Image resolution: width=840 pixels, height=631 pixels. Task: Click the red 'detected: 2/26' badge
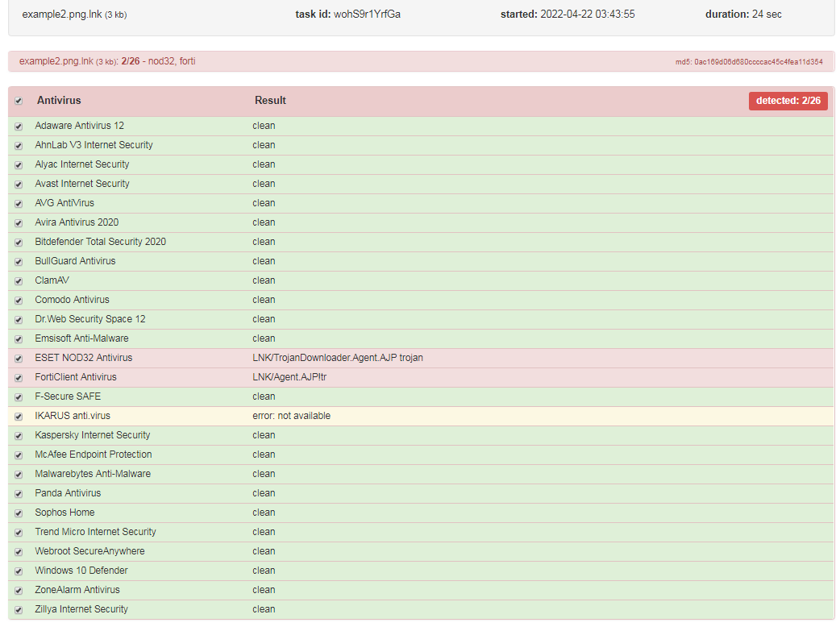(788, 101)
